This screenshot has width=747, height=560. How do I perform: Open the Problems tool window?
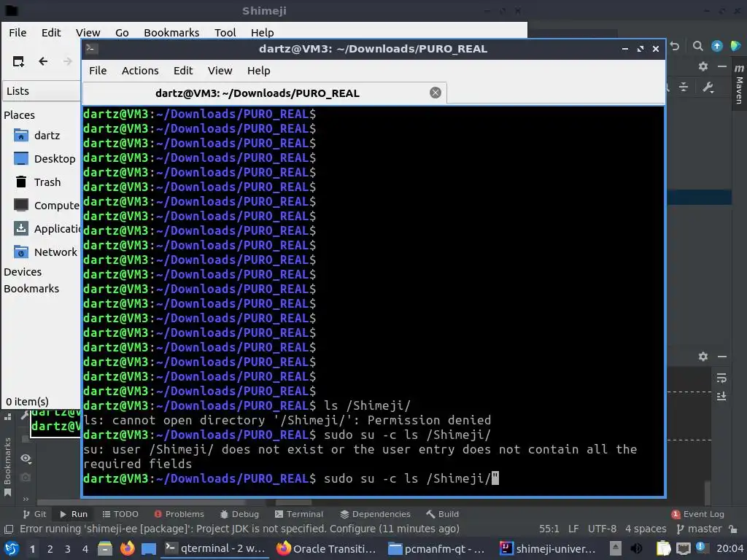(x=179, y=514)
